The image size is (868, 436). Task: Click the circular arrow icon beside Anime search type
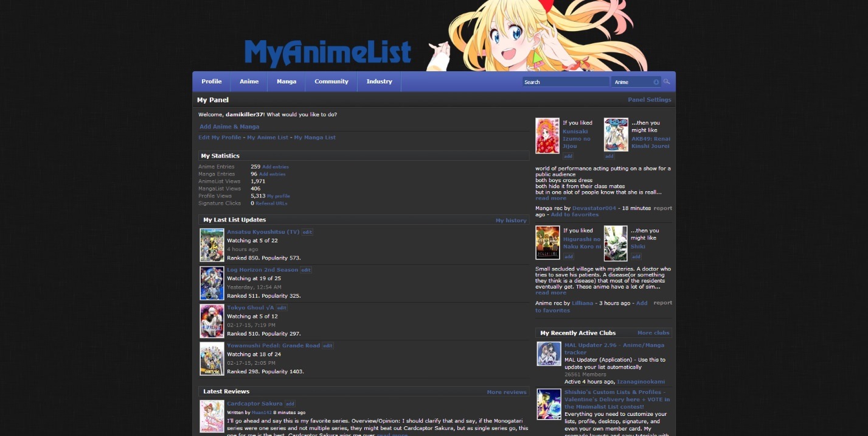(x=655, y=81)
